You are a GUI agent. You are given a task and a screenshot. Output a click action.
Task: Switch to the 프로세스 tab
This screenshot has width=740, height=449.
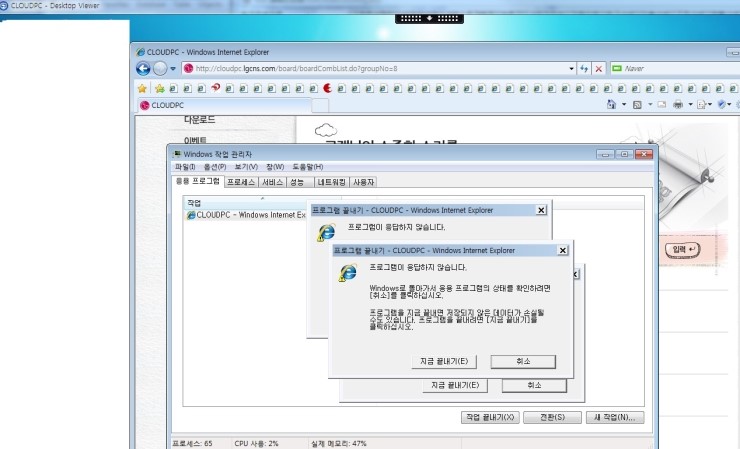click(241, 182)
